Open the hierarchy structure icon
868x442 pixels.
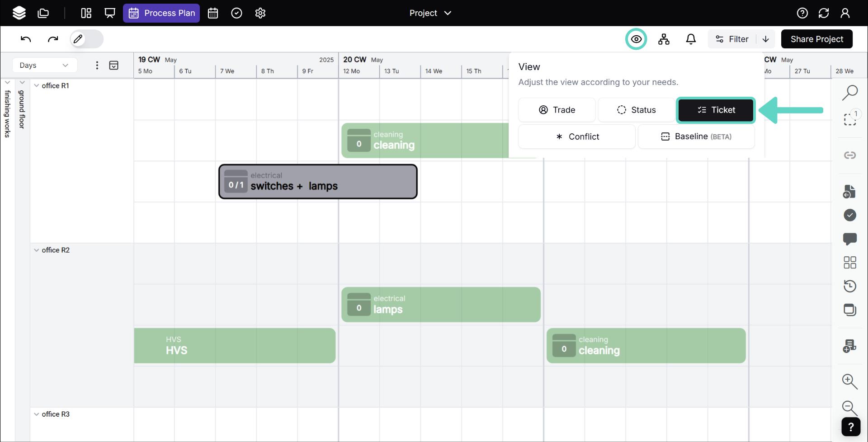tap(664, 39)
